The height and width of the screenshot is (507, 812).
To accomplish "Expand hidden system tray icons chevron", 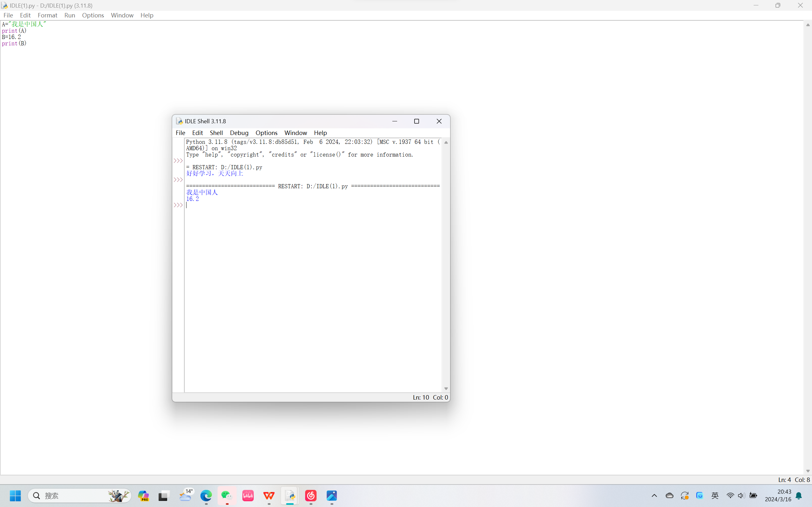I will pyautogui.click(x=654, y=495).
